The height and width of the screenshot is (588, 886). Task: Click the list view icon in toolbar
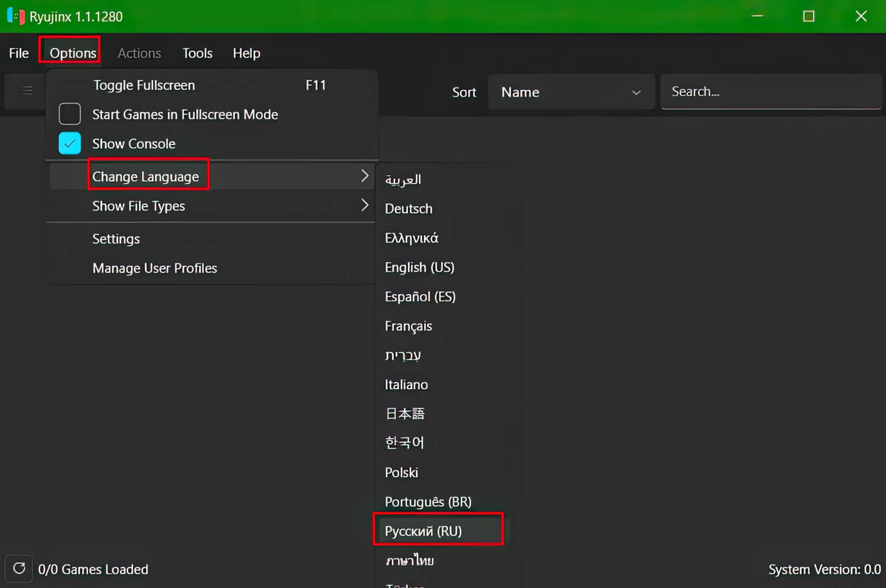[x=27, y=91]
